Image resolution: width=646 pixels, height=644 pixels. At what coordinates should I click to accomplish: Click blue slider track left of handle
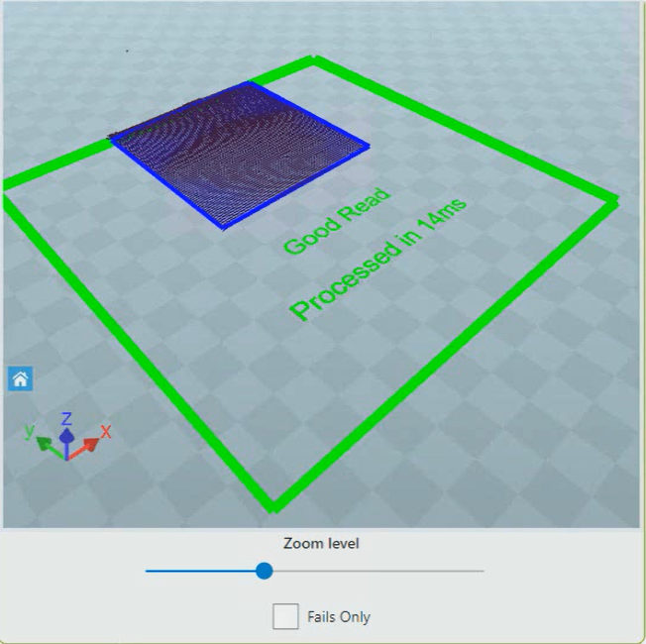[198, 571]
